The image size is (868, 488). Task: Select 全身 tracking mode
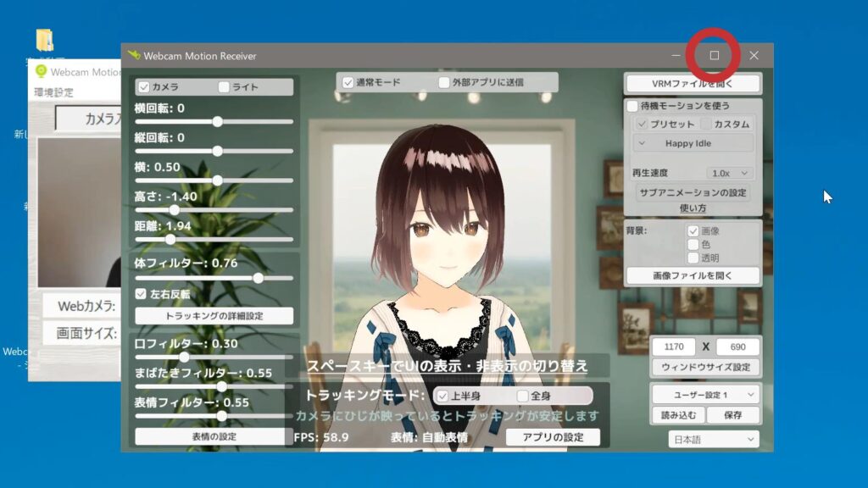(523, 396)
